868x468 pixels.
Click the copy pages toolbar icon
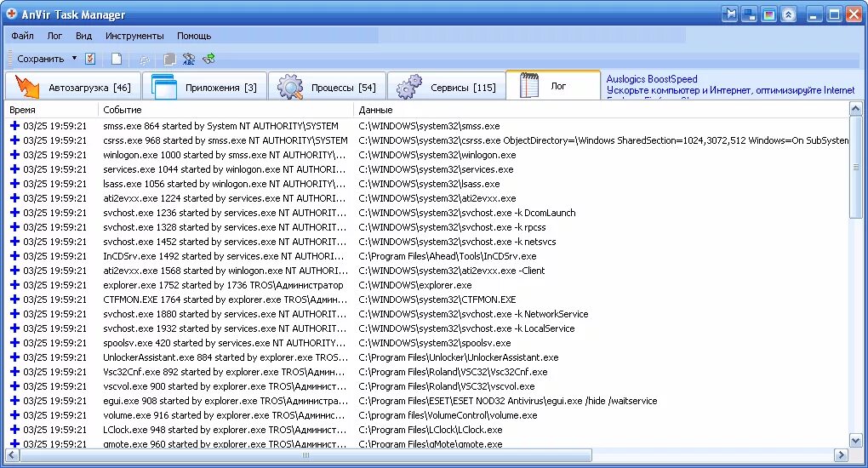pyautogui.click(x=169, y=59)
